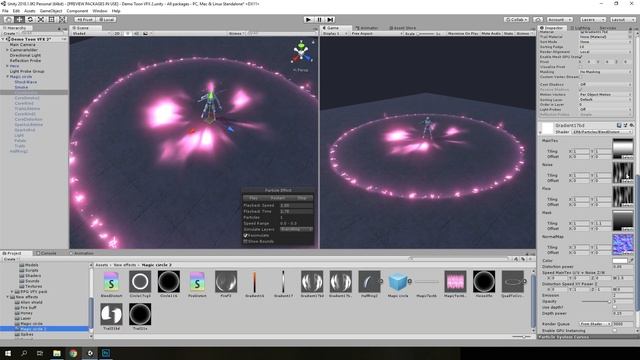Toggle Local handle rotation button
The width and height of the screenshot is (640, 360).
(x=106, y=19)
